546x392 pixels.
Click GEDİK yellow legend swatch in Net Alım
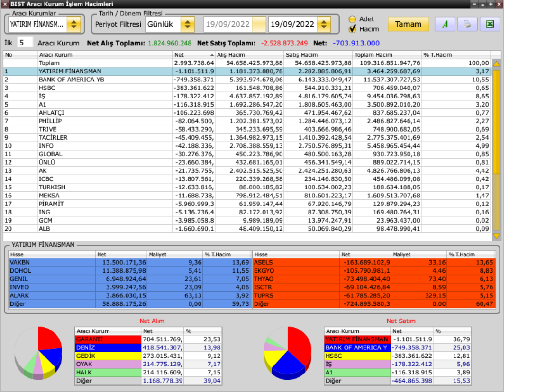(x=108, y=356)
